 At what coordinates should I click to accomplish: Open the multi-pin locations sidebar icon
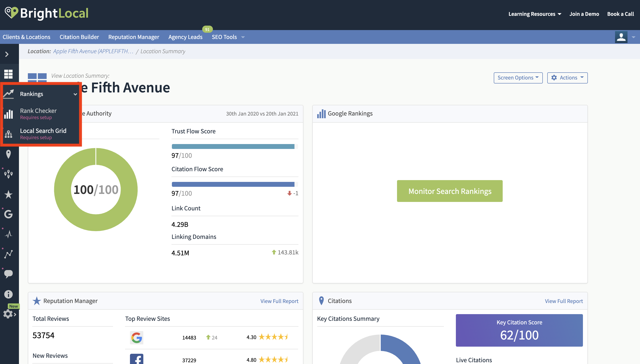[x=8, y=174]
